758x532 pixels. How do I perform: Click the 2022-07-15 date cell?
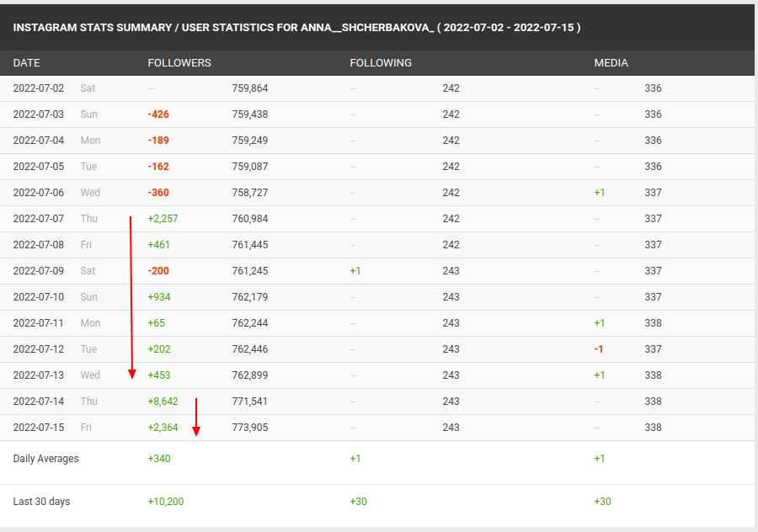click(x=39, y=428)
